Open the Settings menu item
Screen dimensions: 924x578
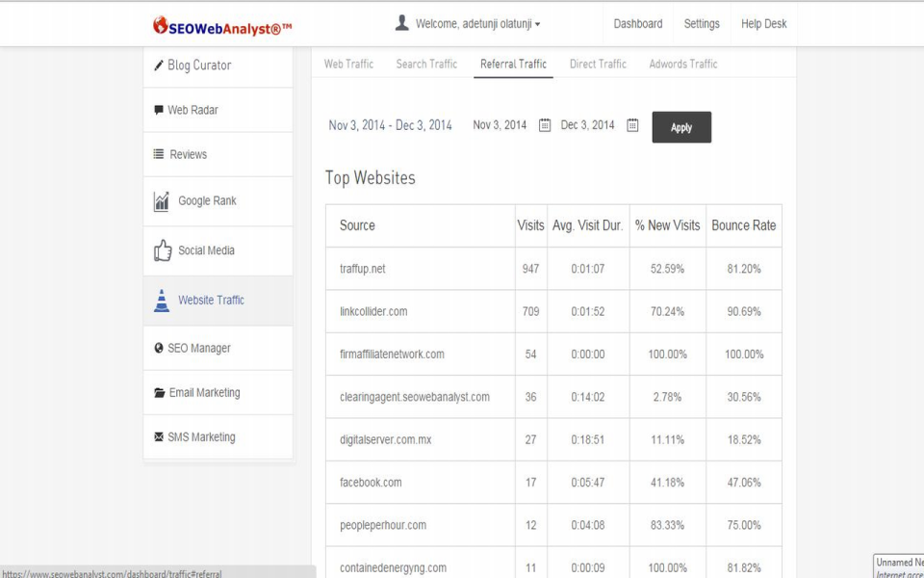(702, 23)
